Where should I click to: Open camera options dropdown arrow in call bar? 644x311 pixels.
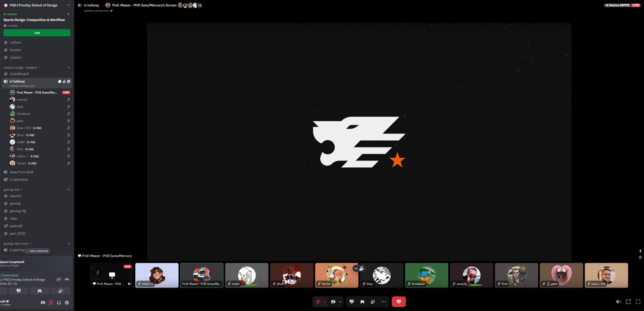[340, 302]
